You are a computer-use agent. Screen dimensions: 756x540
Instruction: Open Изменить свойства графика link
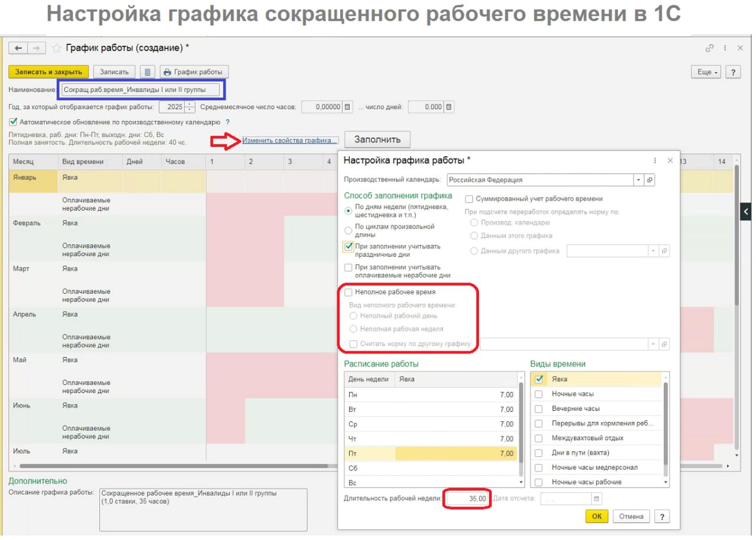coord(290,140)
